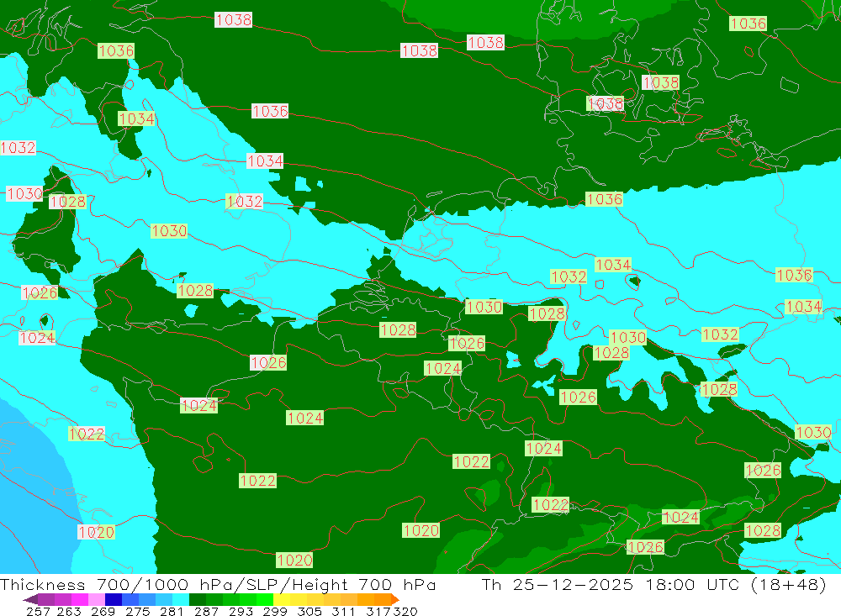841x616 pixels.
Task: Click the purple arrow tip of color scale
Action: 30,600
